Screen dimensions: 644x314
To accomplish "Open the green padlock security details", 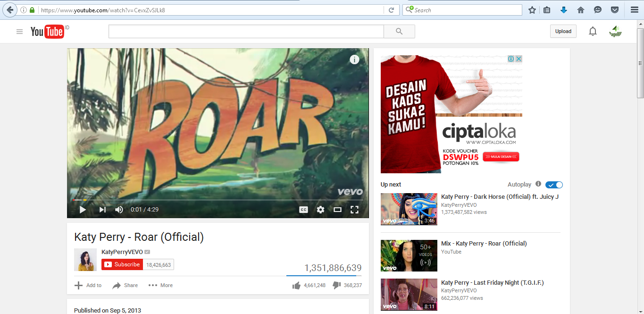I will click(x=32, y=10).
